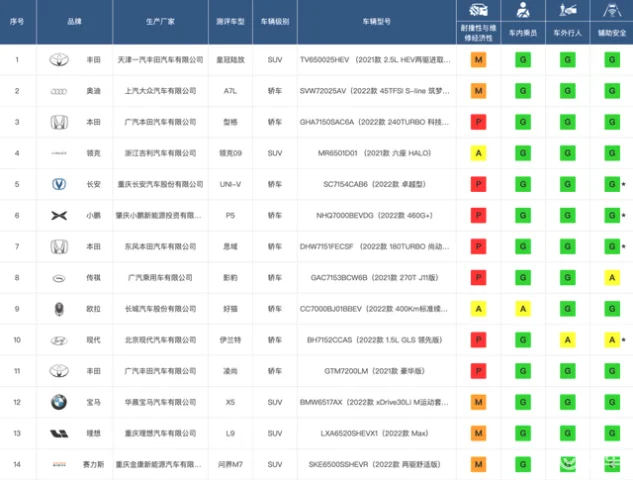Select the red P rating for 型格
This screenshot has width=633, height=480.
pos(478,122)
